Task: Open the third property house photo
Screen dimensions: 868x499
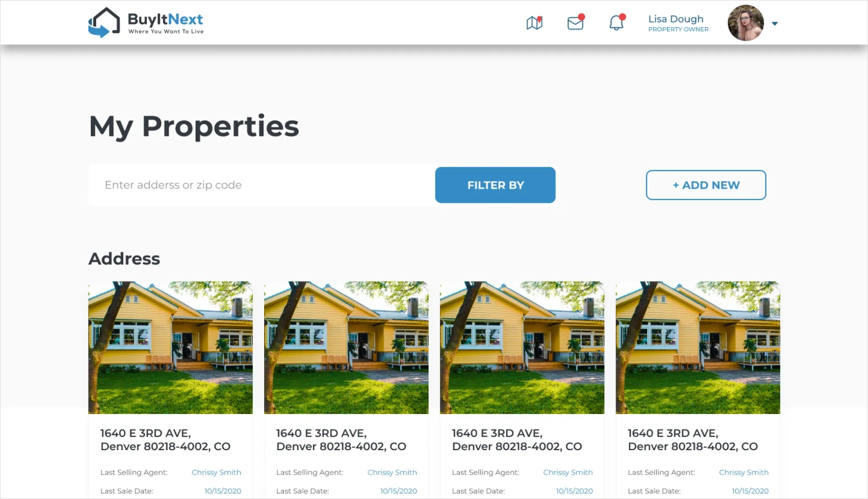Action: 522,348
